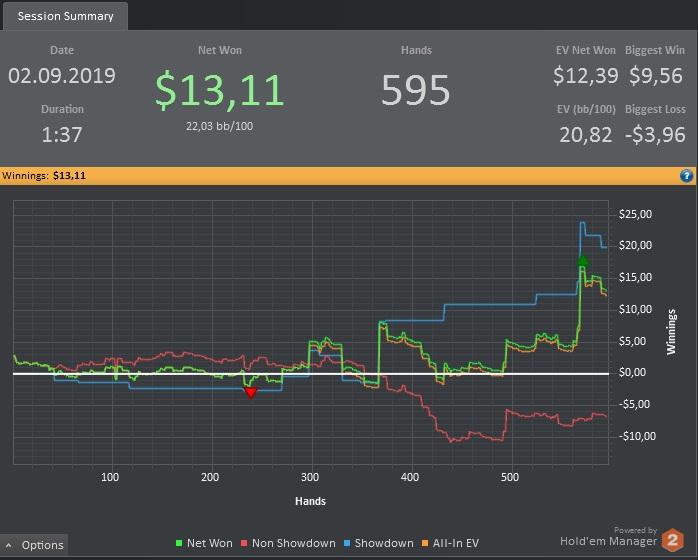
Task: Click the 22,03 bb/100 text
Action: click(x=219, y=126)
